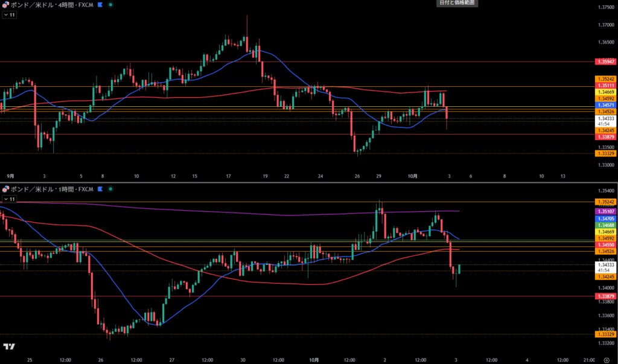Click the 10月 date label on the upper time axis

(x=413, y=176)
